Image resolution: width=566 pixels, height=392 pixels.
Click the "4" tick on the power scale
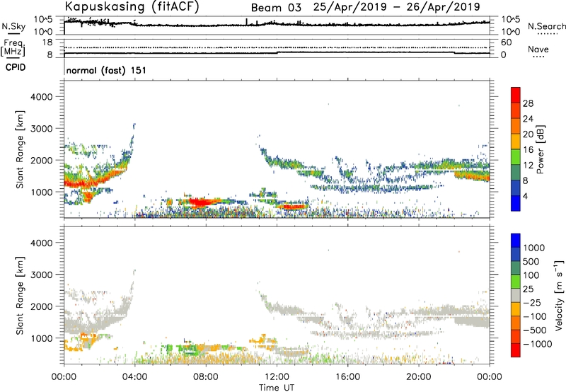click(x=526, y=197)
